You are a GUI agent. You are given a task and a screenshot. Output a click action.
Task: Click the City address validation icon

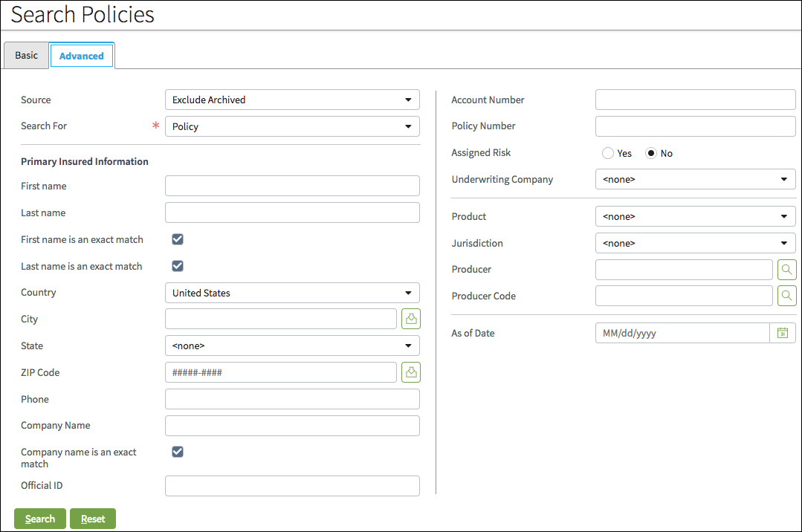tap(410, 318)
